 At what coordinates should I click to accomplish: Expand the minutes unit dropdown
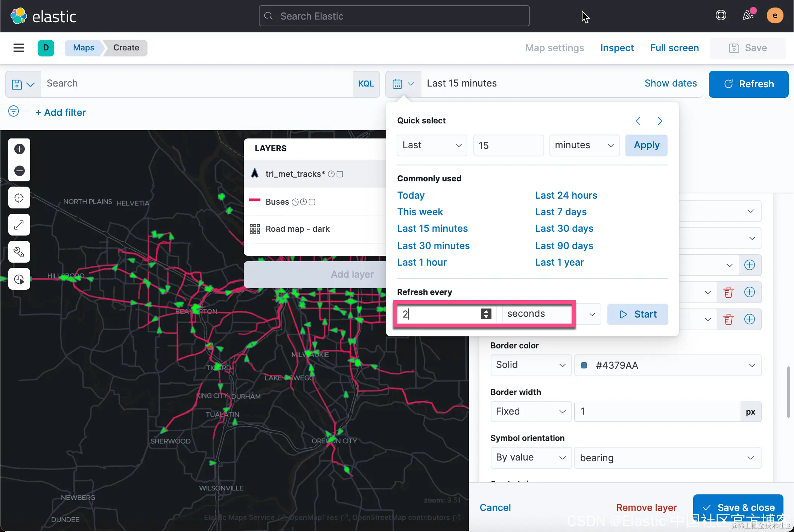click(584, 145)
